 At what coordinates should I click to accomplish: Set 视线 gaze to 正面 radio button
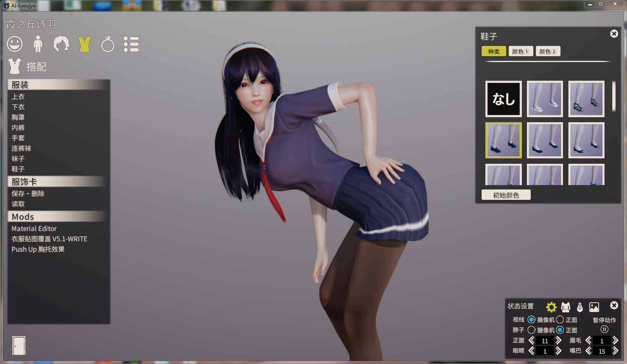560,319
